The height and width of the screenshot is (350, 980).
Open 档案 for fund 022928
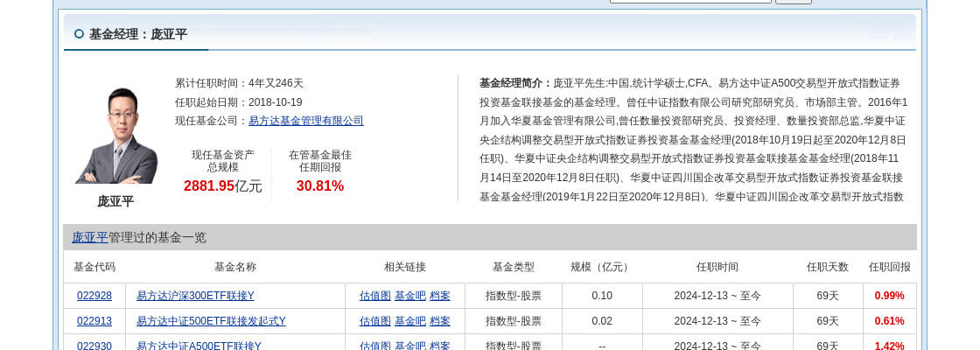(440, 296)
